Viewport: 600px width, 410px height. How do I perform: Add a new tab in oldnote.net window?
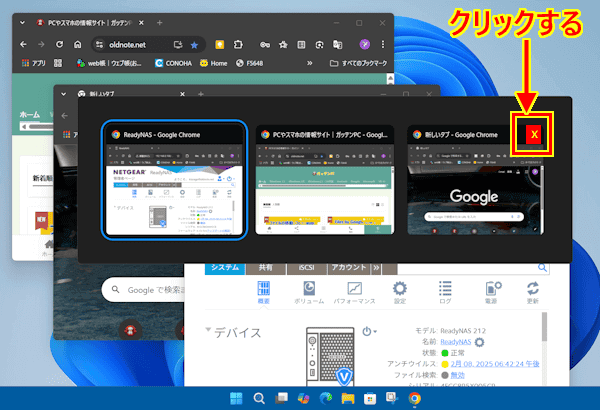coord(160,23)
